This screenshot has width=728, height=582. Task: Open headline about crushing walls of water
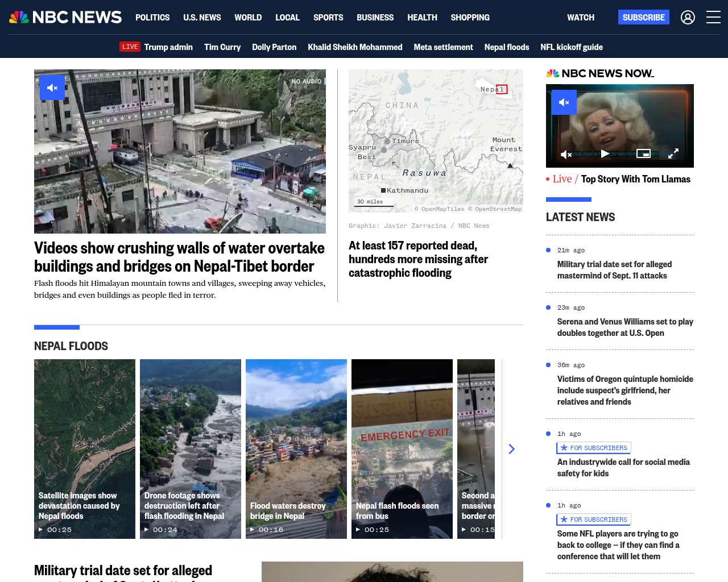pos(179,257)
